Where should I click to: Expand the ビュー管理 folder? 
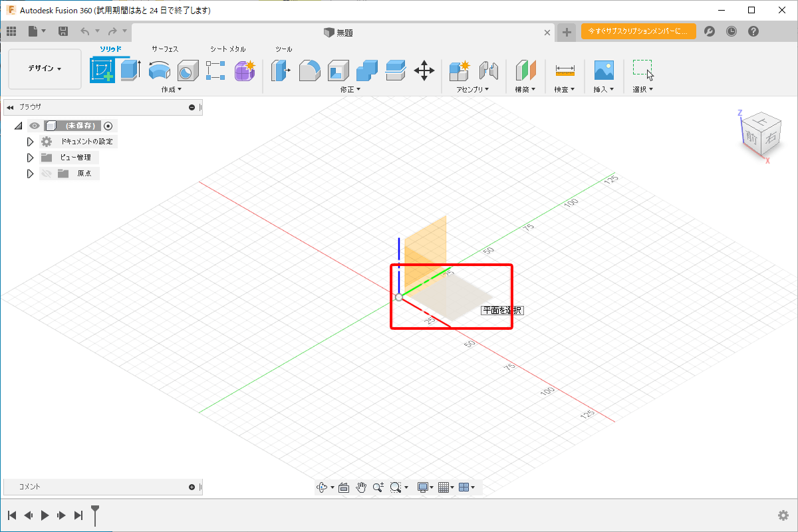coord(30,158)
